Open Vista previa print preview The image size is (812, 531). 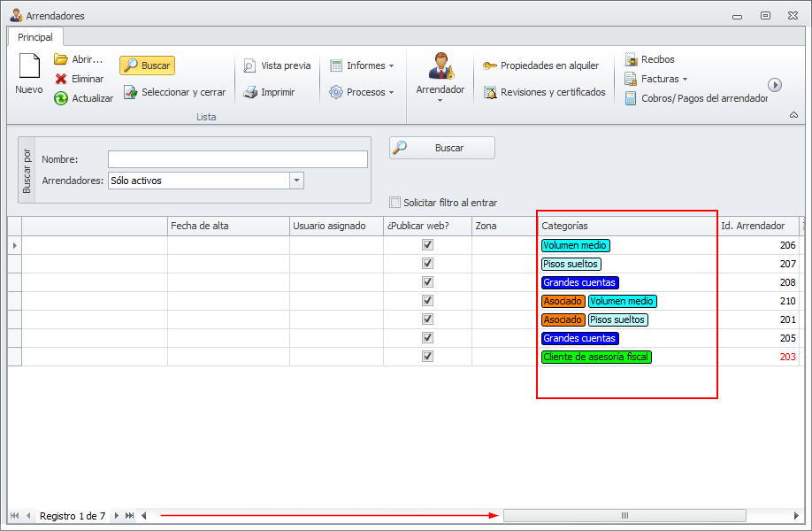[x=277, y=65]
